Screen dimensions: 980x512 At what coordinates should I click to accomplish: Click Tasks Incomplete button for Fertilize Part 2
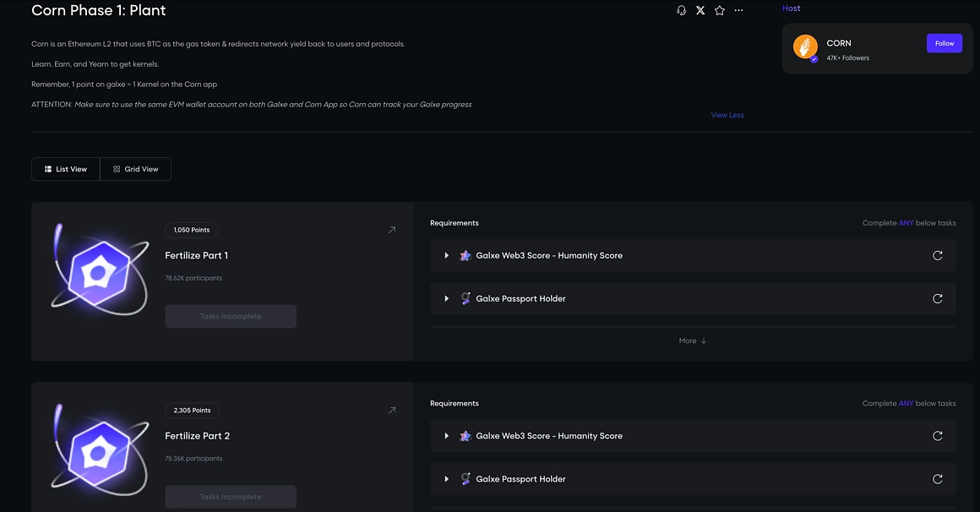(231, 497)
